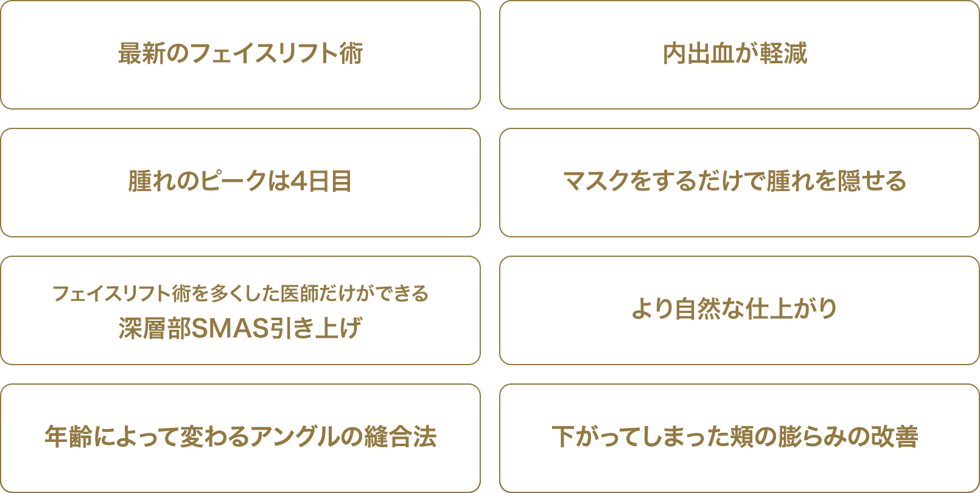
Task: Click the text 内出血が軽減
Action: click(x=735, y=54)
